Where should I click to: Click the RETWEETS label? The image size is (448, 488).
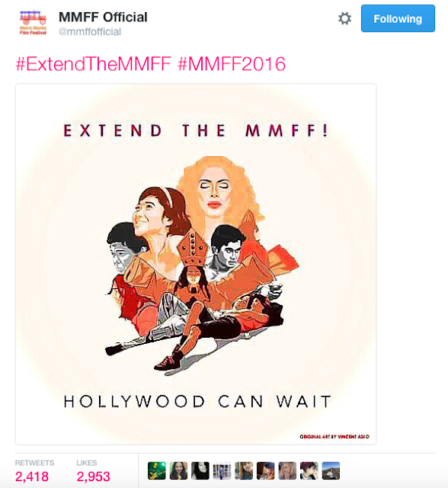pyautogui.click(x=34, y=463)
